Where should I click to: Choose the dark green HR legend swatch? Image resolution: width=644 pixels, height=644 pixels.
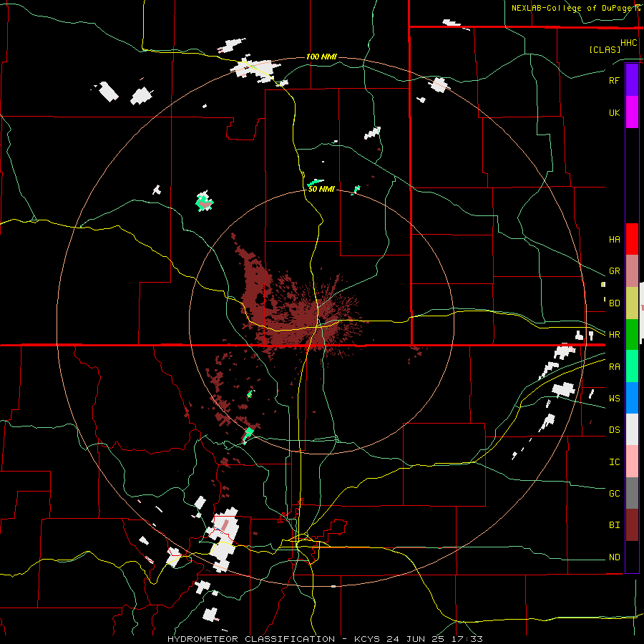pyautogui.click(x=632, y=335)
